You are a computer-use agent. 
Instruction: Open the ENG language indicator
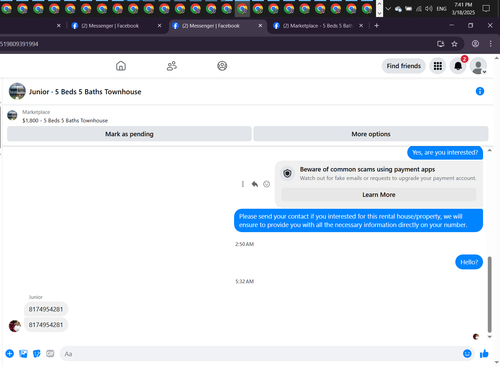pyautogui.click(x=441, y=9)
